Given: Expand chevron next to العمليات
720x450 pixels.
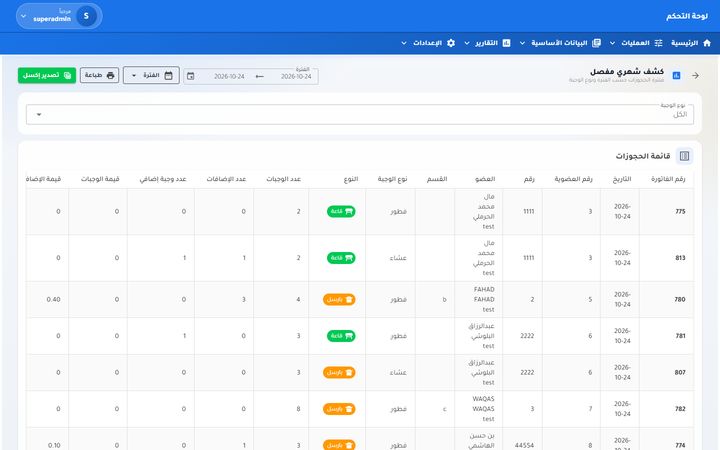Looking at the screenshot, I should click(x=613, y=43).
